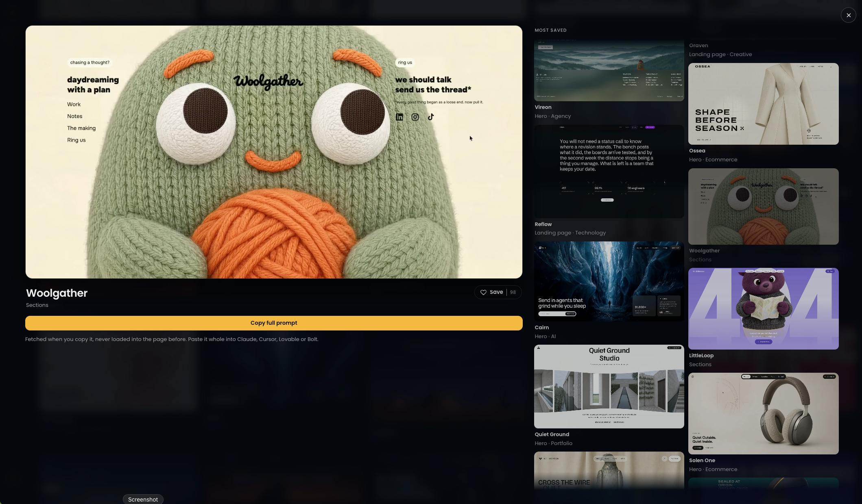Click The making link in the preview
Screen dimensions: 862x504
(81, 128)
